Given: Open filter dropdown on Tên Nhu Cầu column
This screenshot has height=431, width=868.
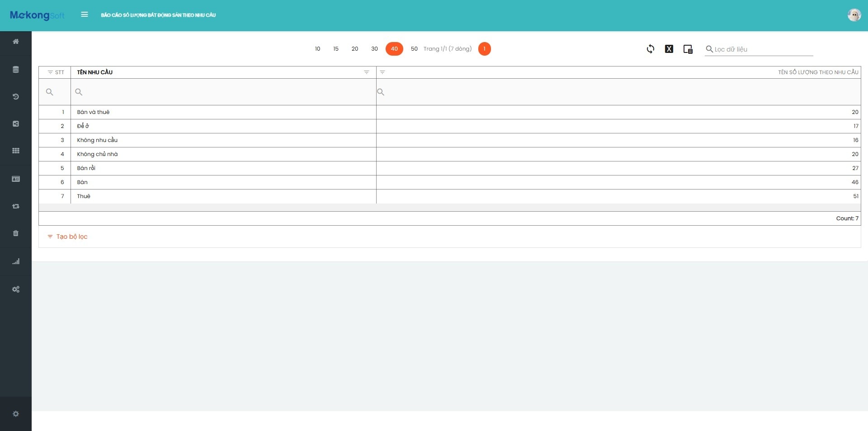Looking at the screenshot, I should [x=367, y=72].
